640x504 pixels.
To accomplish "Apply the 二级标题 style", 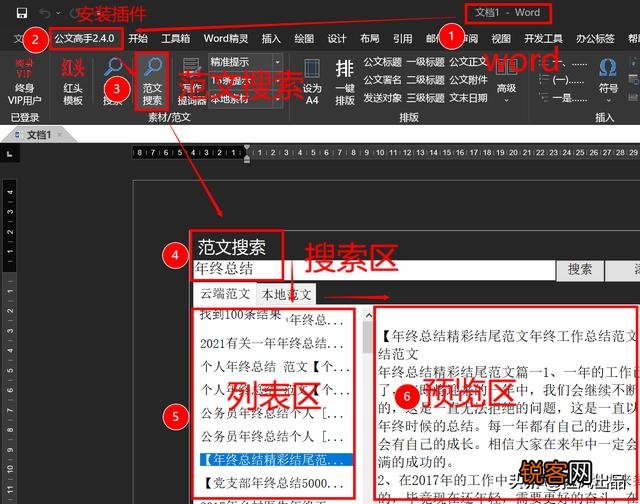I will point(425,80).
